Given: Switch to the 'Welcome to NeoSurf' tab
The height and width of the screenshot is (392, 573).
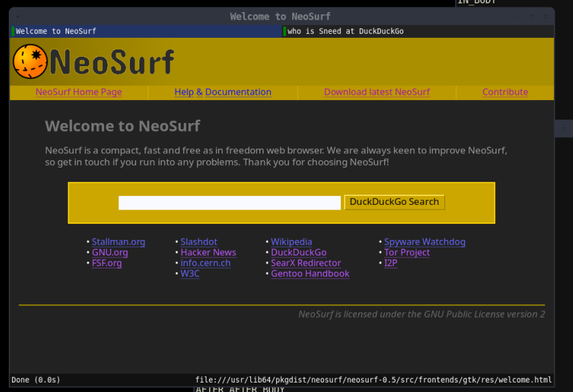Looking at the screenshot, I should pos(146,31).
